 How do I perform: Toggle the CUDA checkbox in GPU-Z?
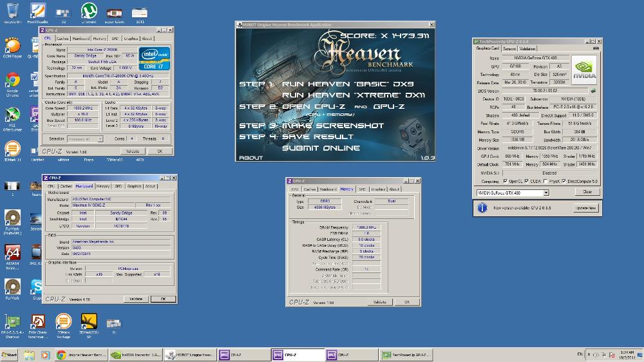[x=527, y=181]
